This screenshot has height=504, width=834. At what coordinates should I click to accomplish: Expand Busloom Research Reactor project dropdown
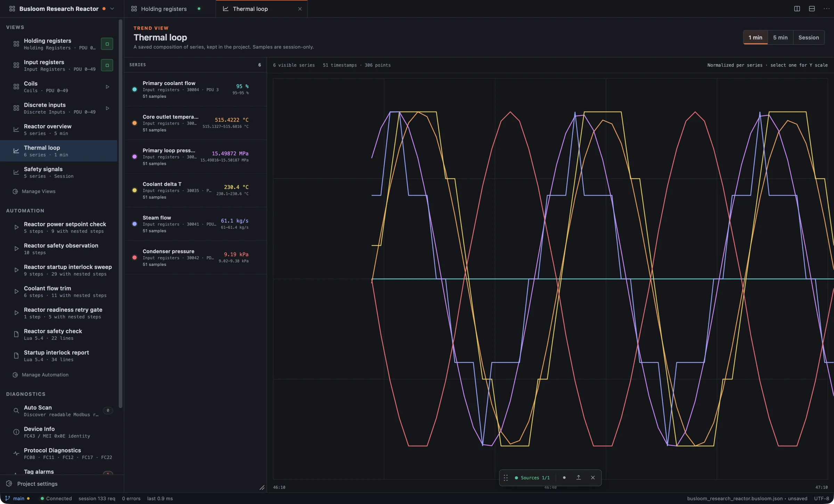(x=112, y=9)
